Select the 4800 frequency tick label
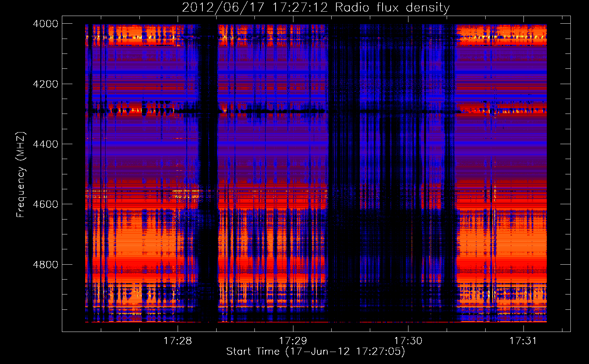The image size is (589, 364). click(x=46, y=265)
